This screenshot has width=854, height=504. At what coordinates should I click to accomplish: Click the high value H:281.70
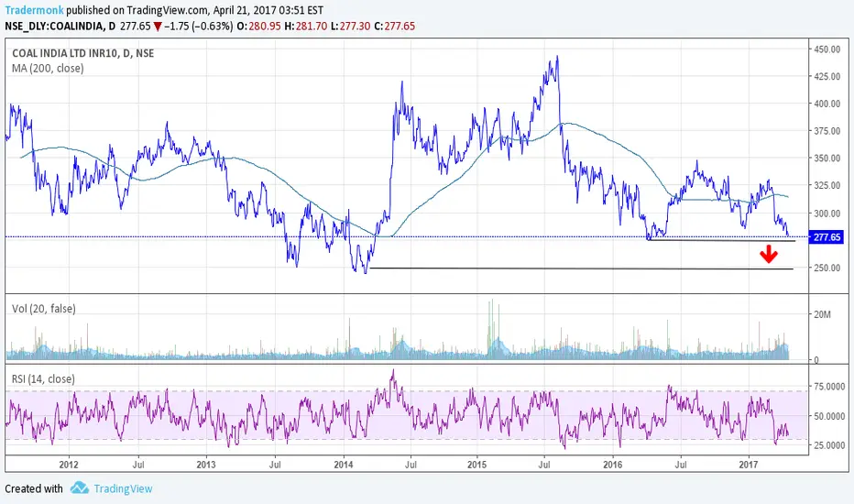pos(305,27)
